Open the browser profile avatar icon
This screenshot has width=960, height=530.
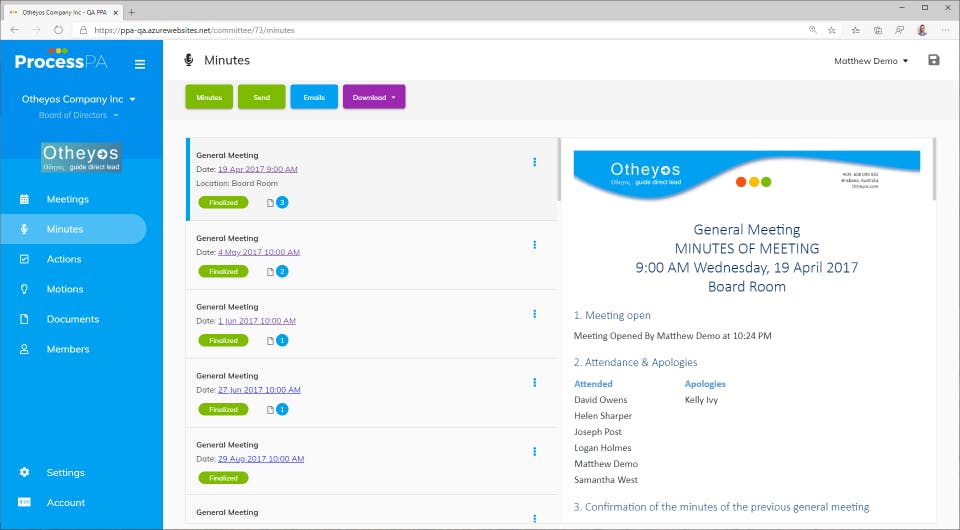[x=922, y=30]
